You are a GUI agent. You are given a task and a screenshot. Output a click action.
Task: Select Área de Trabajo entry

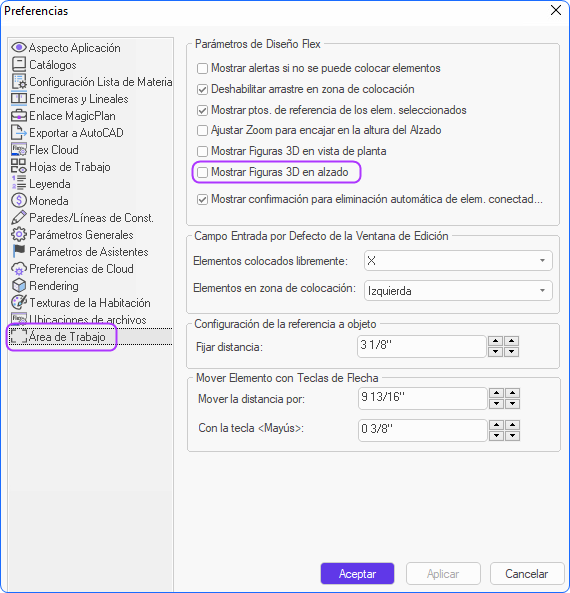67,337
